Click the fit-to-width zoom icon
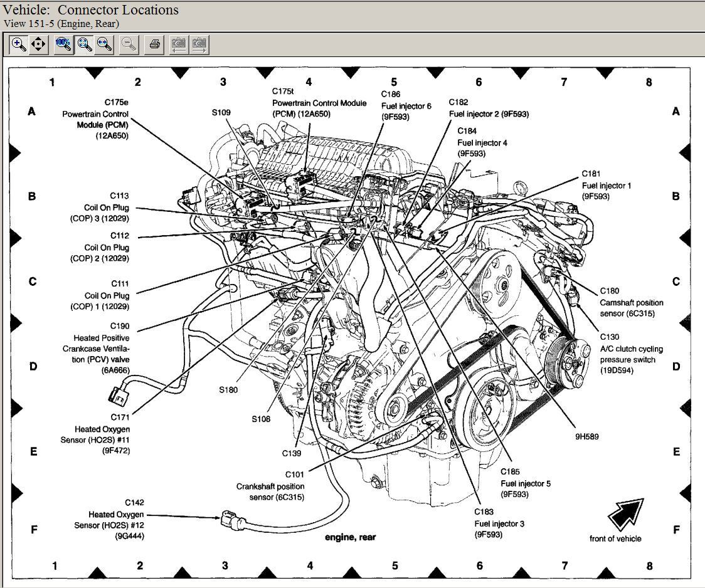 [105, 45]
